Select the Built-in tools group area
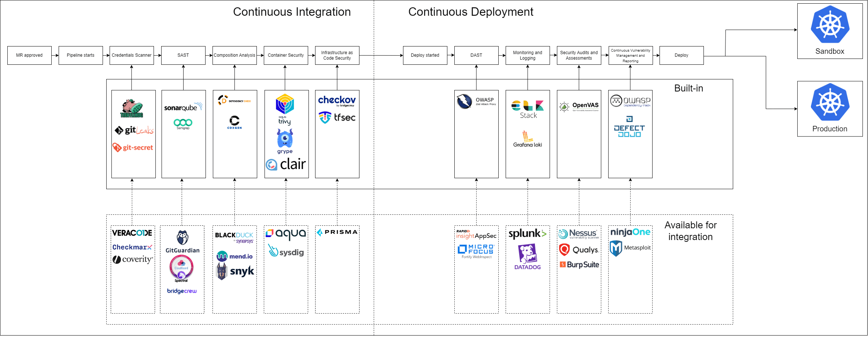868x337 pixels. (689, 88)
